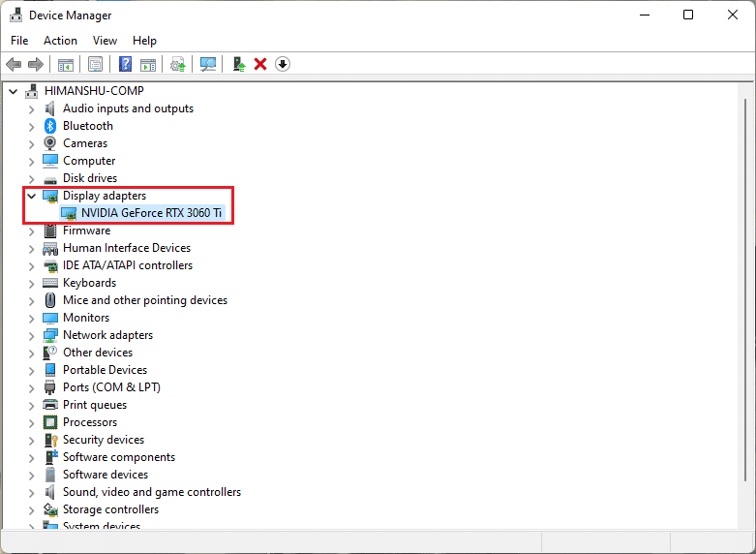The height and width of the screenshot is (554, 756).
Task: Expand the Human Interface Devices chevron
Action: click(32, 249)
